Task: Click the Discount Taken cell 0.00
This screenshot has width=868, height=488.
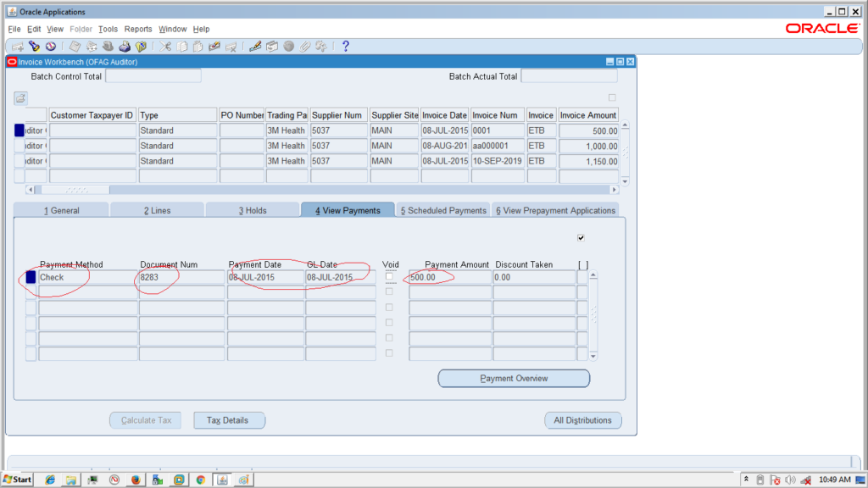Action: 534,277
